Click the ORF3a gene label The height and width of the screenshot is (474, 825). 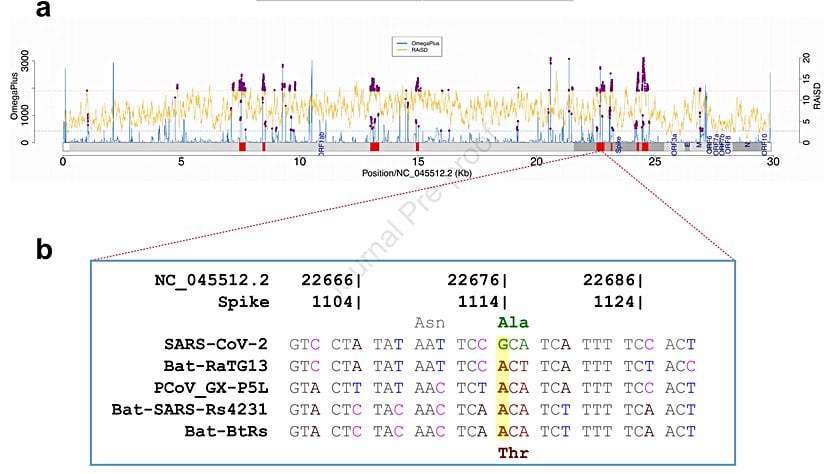coord(674,145)
